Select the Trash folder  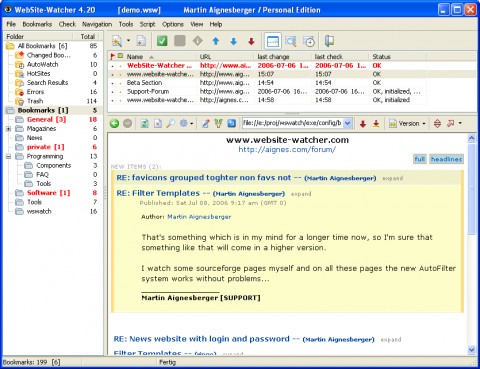(35, 101)
